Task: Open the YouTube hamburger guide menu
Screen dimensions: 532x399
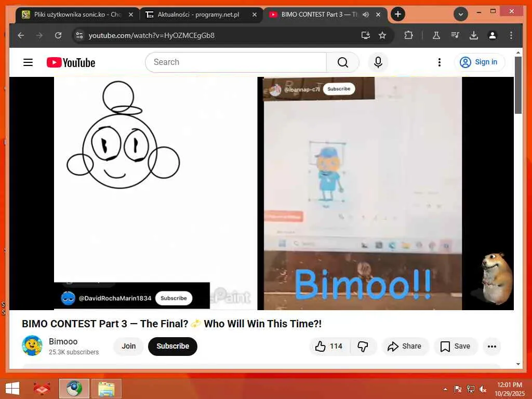Action: (28, 62)
